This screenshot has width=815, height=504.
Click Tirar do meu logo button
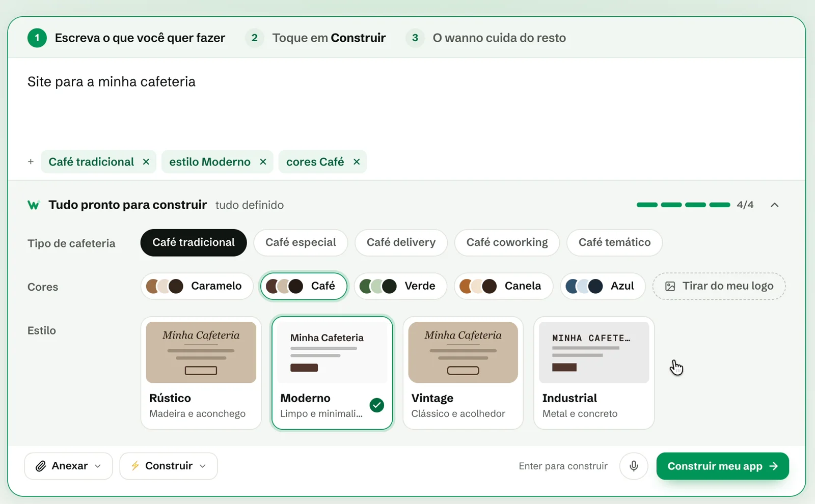(x=719, y=286)
